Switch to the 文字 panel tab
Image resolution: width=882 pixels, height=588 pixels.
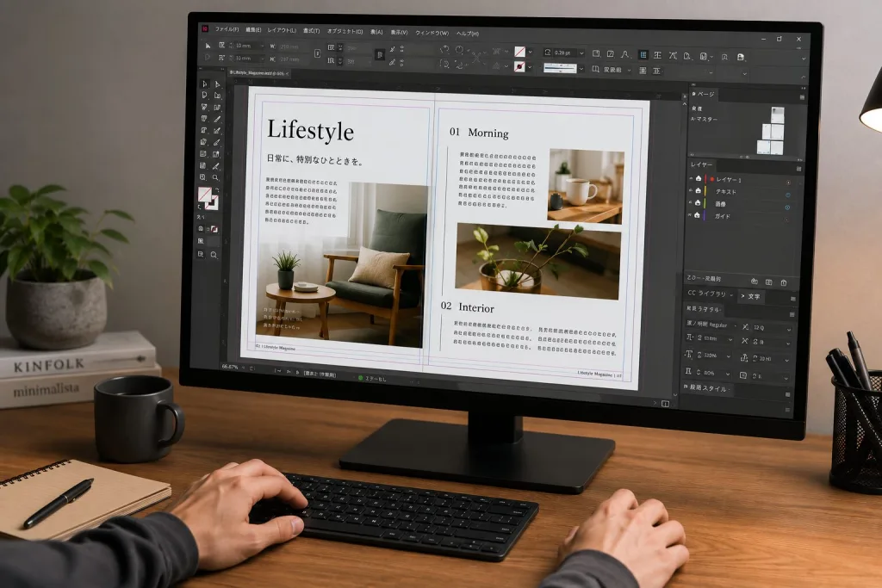(751, 296)
